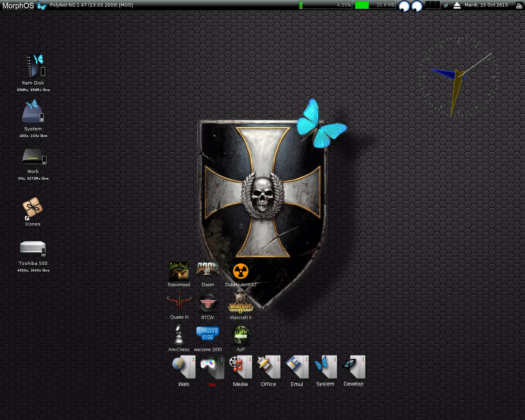Click the volume speaker icon in screenbar
525x420 pixels.
(445, 5)
